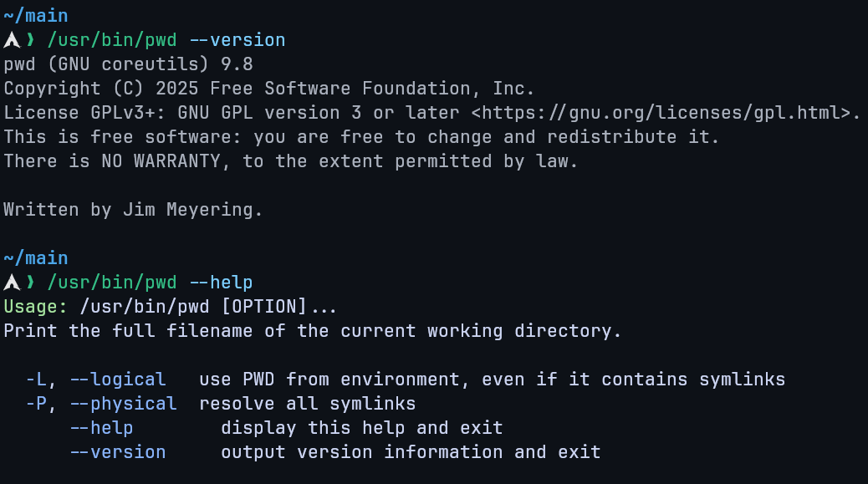Click the coreutils 9.8 version number
Screen dimensions: 868x484
pyautogui.click(x=237, y=64)
